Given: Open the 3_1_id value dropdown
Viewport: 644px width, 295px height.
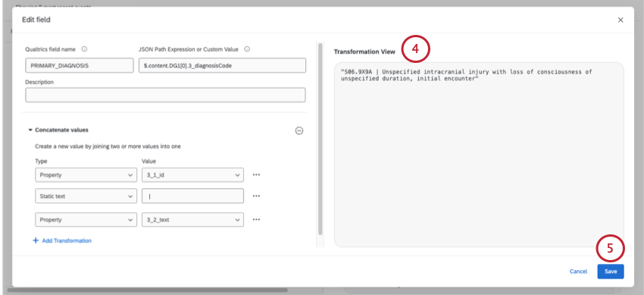Looking at the screenshot, I should click(192, 174).
